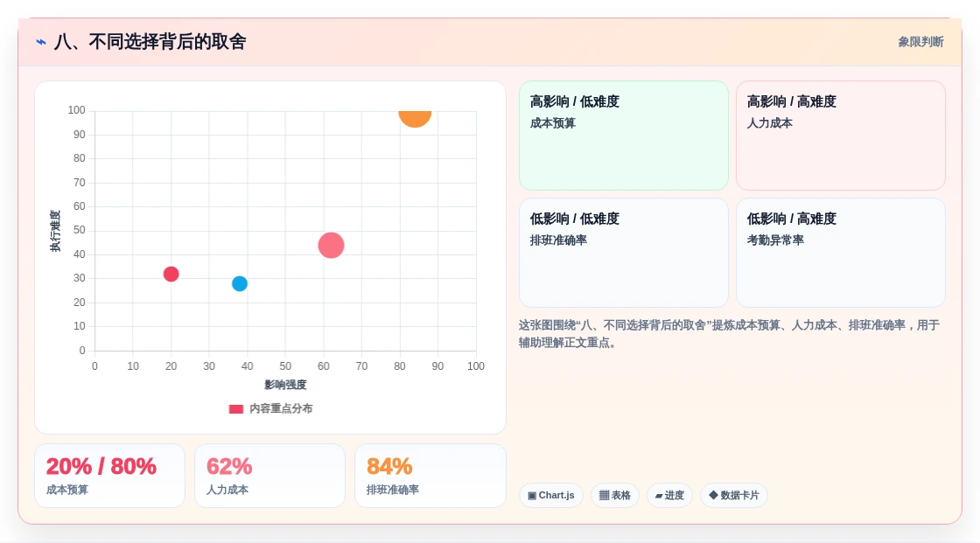Select the 高影响 / 低难度 quadrant card
The height and width of the screenshot is (543, 980).
pyautogui.click(x=624, y=136)
